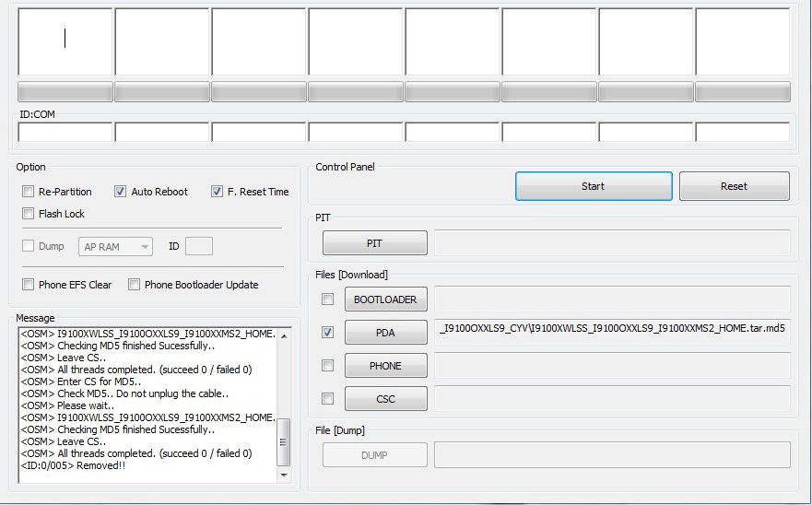Click the first device status box with cursor
Viewport: 812px width, 505px height.
click(65, 41)
